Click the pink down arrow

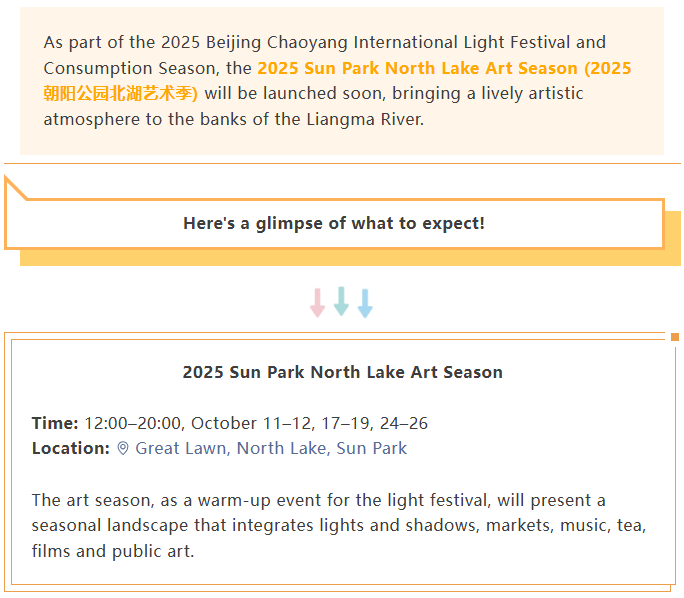pos(317,302)
